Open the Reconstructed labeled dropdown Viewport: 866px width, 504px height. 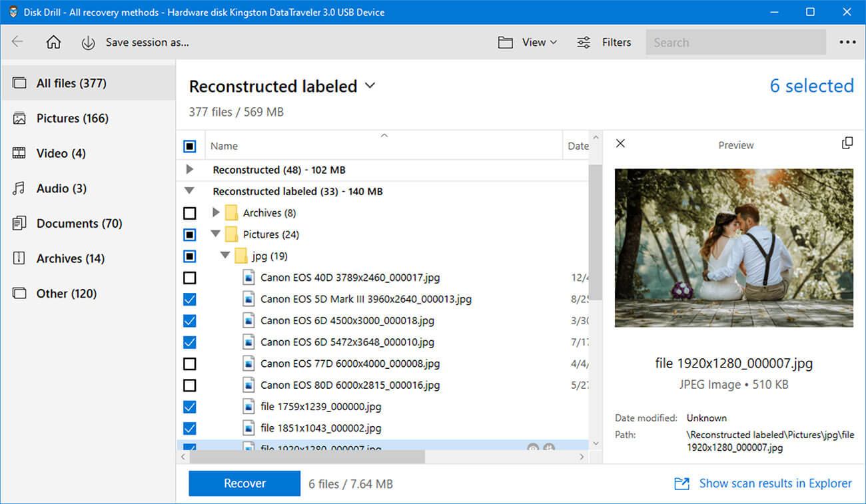click(370, 86)
